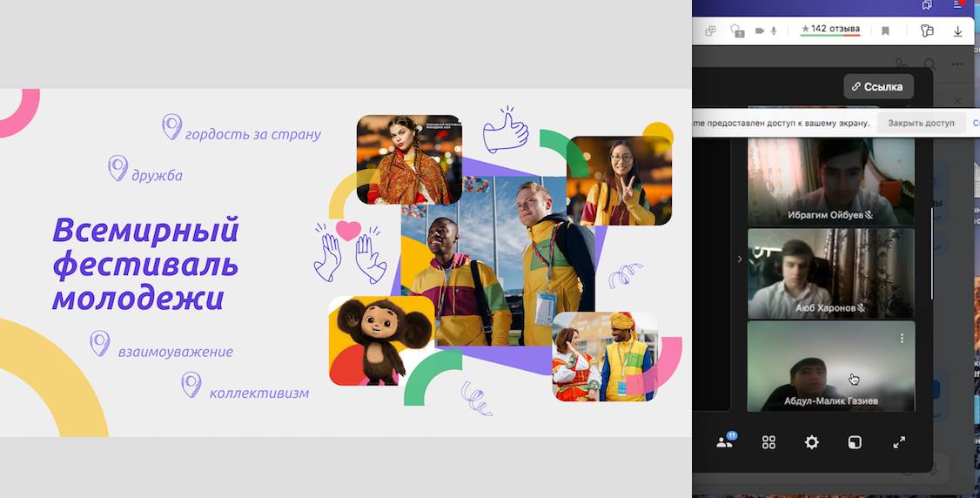Open the three-dot menu on Абдул-Малик Газиев's video
The height and width of the screenshot is (498, 980).
pos(902,338)
